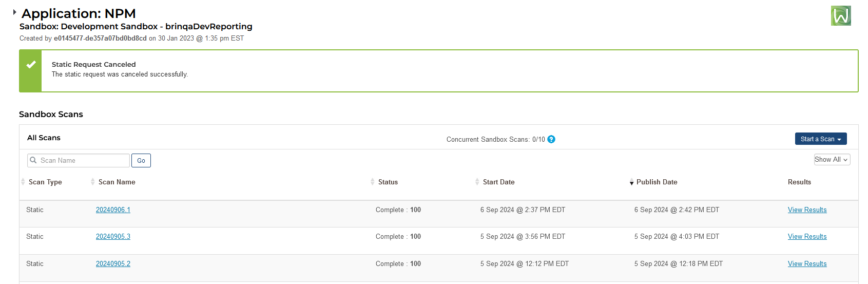Expand the Application: NPM disclosure triangle
Screen dimensions: 868x284
pyautogui.click(x=15, y=12)
